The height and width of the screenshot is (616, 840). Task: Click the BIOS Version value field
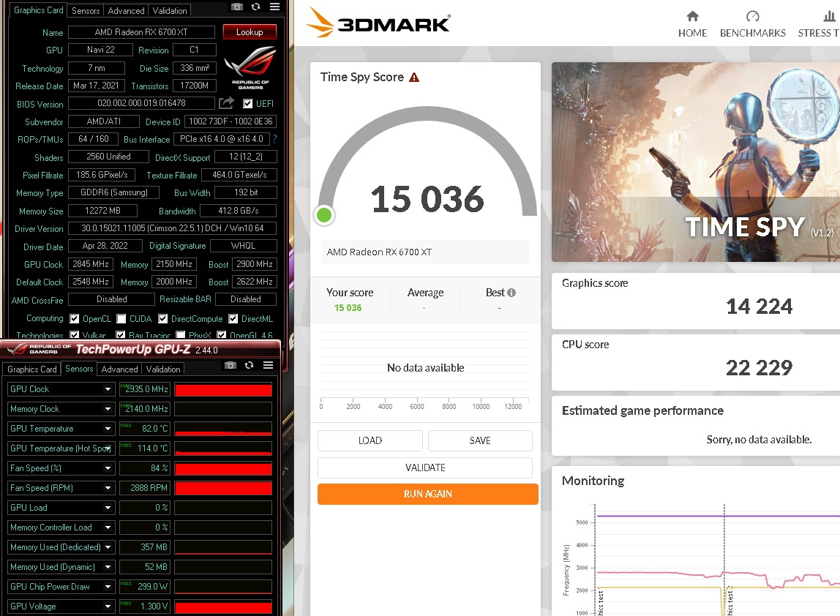(141, 103)
